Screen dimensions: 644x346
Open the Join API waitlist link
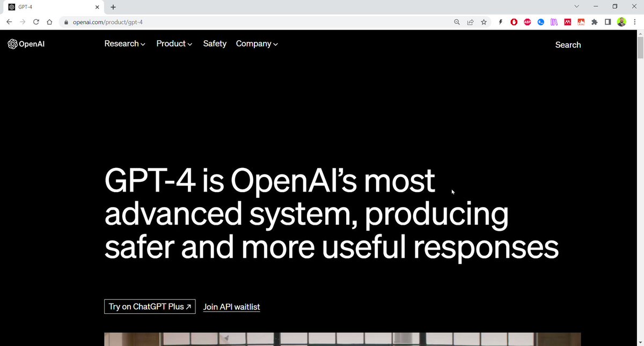(x=231, y=307)
